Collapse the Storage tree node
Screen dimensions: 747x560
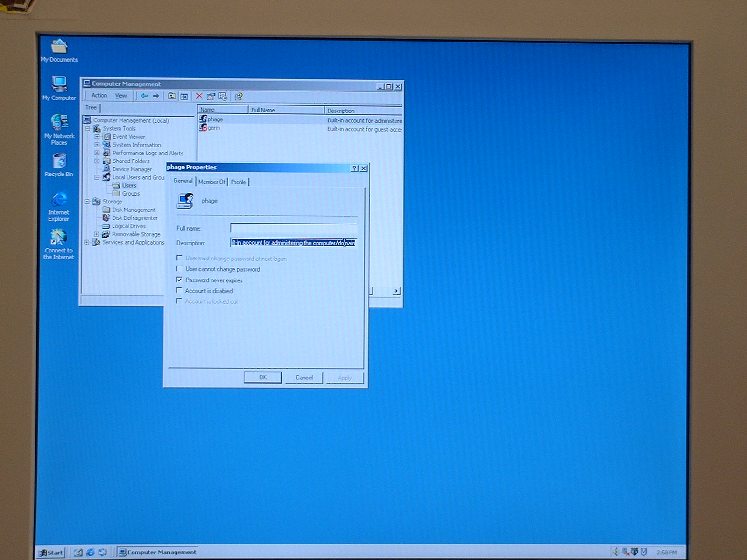pyautogui.click(x=87, y=202)
